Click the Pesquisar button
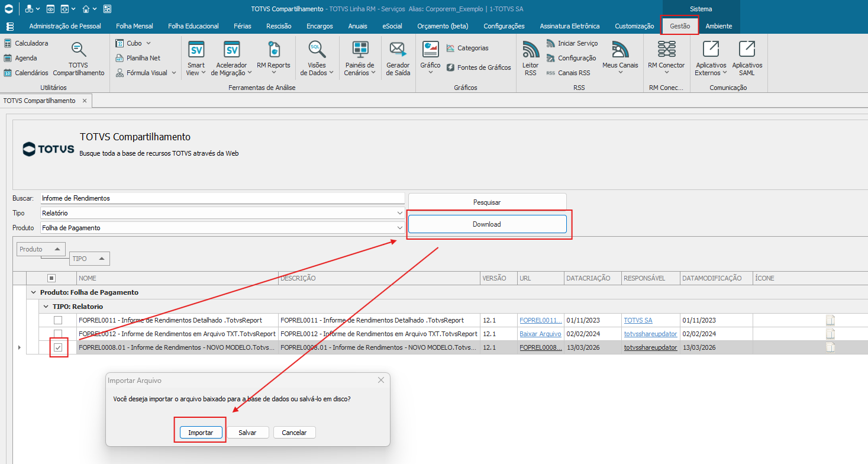 [x=487, y=202]
